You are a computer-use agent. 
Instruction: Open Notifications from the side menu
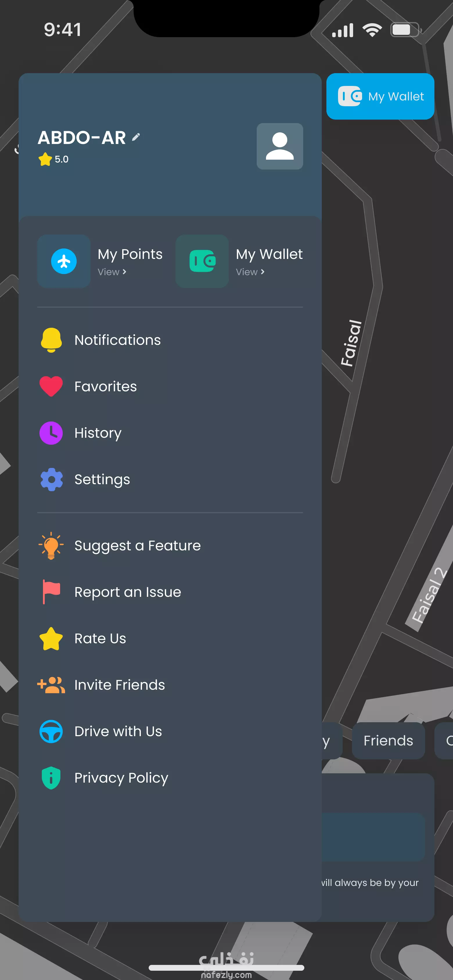point(170,340)
